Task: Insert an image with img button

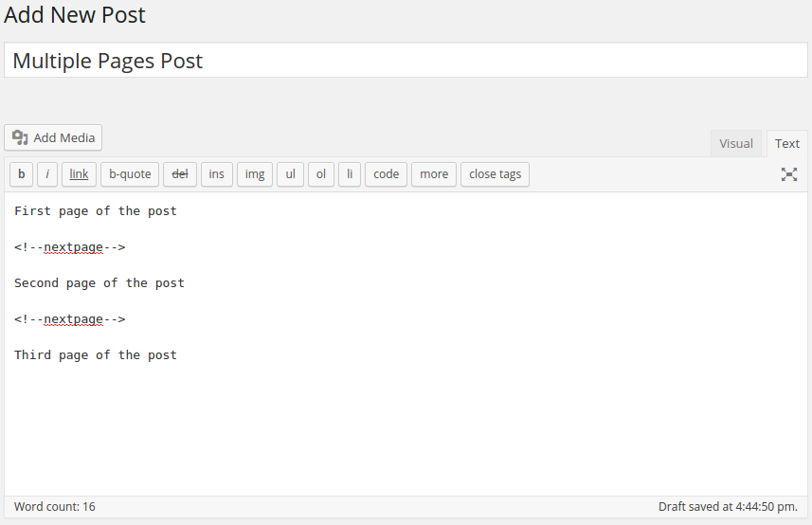Action: pyautogui.click(x=255, y=174)
